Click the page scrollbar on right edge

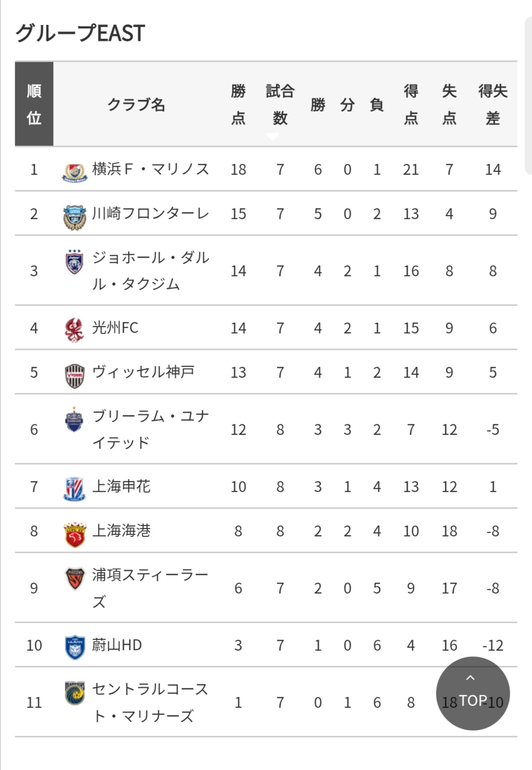[528, 96]
